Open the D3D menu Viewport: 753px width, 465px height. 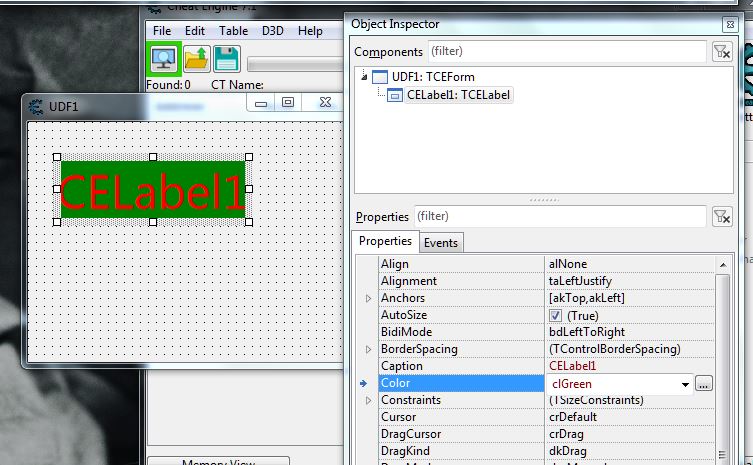point(273,31)
